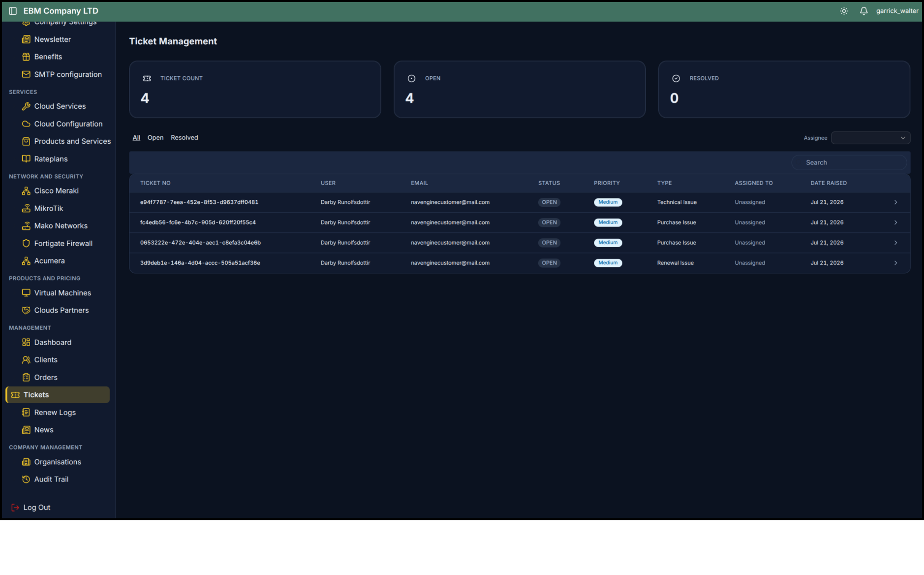Click the Mako Networks icon
The height and width of the screenshot is (575, 924).
tap(26, 226)
